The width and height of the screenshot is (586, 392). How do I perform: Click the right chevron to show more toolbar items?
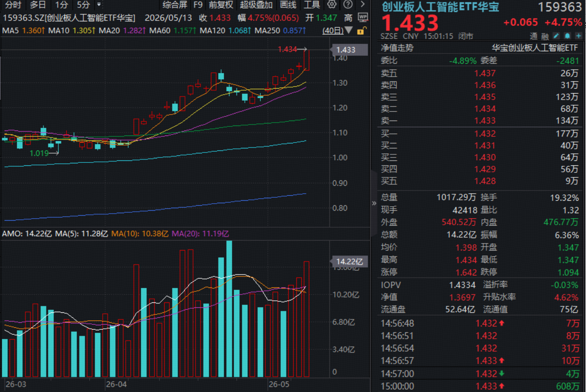point(363,4)
